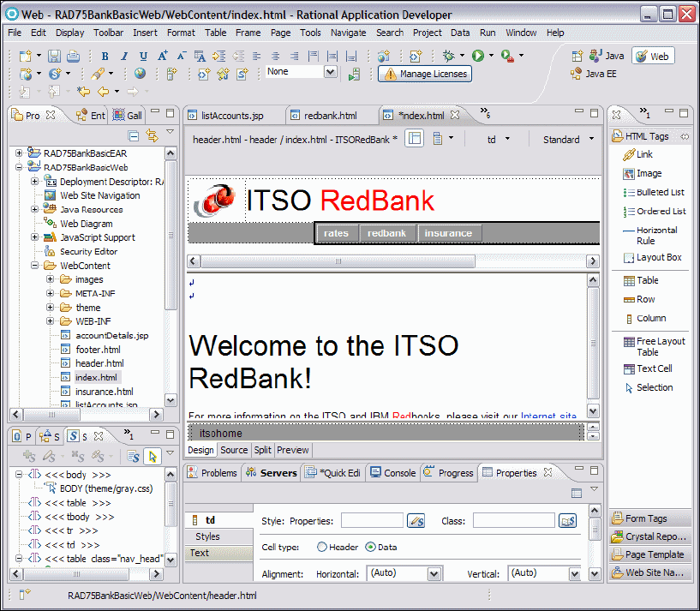This screenshot has height=611, width=700.
Task: Click the increase font size icon
Action: [163, 56]
